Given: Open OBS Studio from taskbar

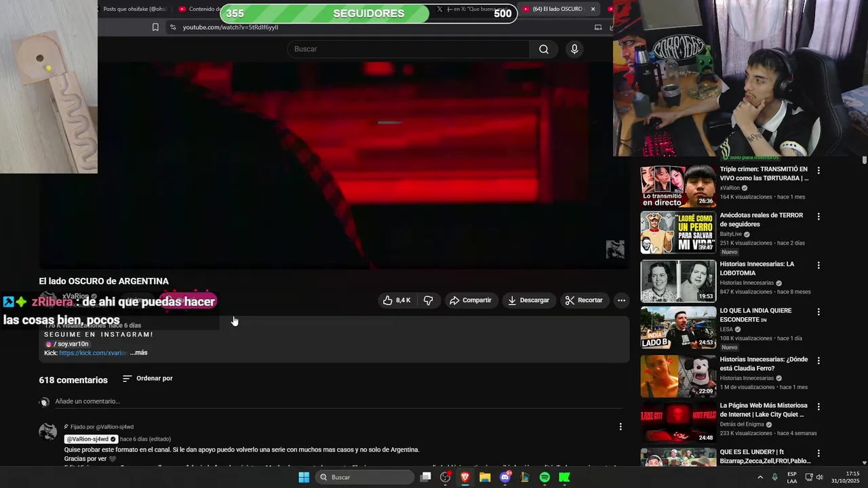Looking at the screenshot, I should [x=445, y=477].
